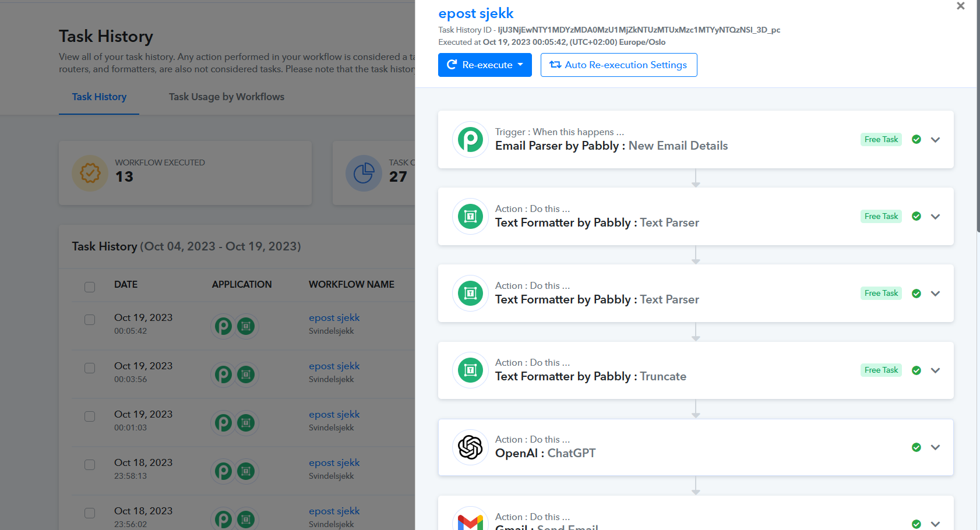Click the Workflow Executed count 13

point(124,176)
